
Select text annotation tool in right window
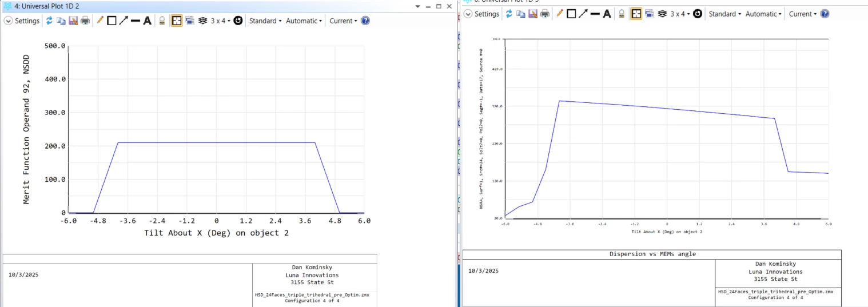[x=607, y=14]
